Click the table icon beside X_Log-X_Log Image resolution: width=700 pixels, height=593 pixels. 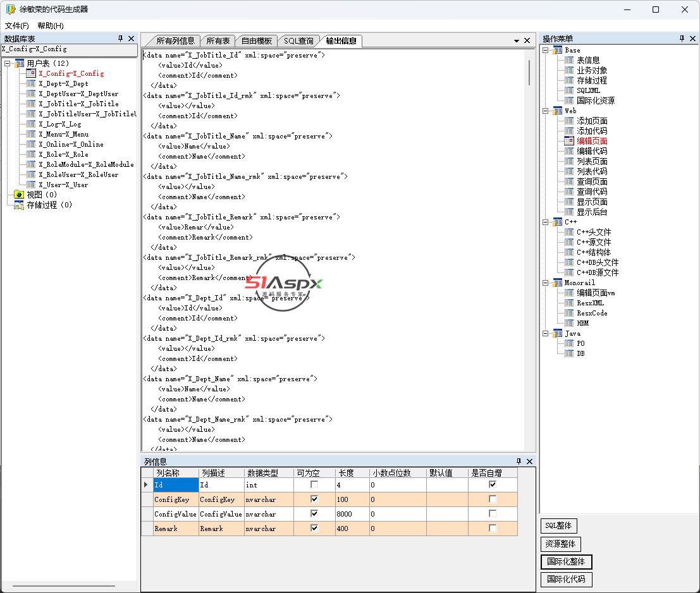pos(31,124)
